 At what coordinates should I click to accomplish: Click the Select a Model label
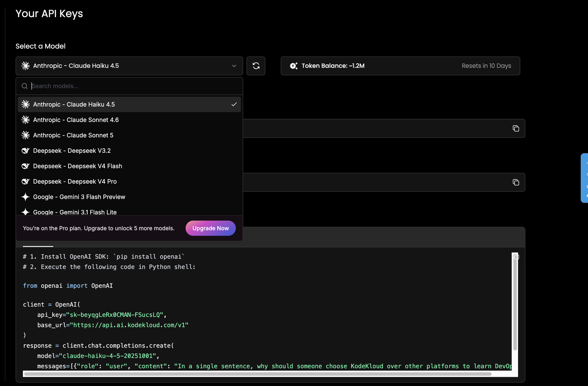click(x=41, y=46)
